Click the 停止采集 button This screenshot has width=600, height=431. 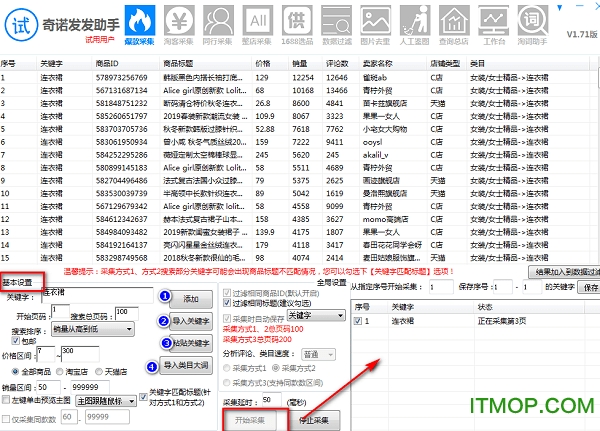coord(314,420)
